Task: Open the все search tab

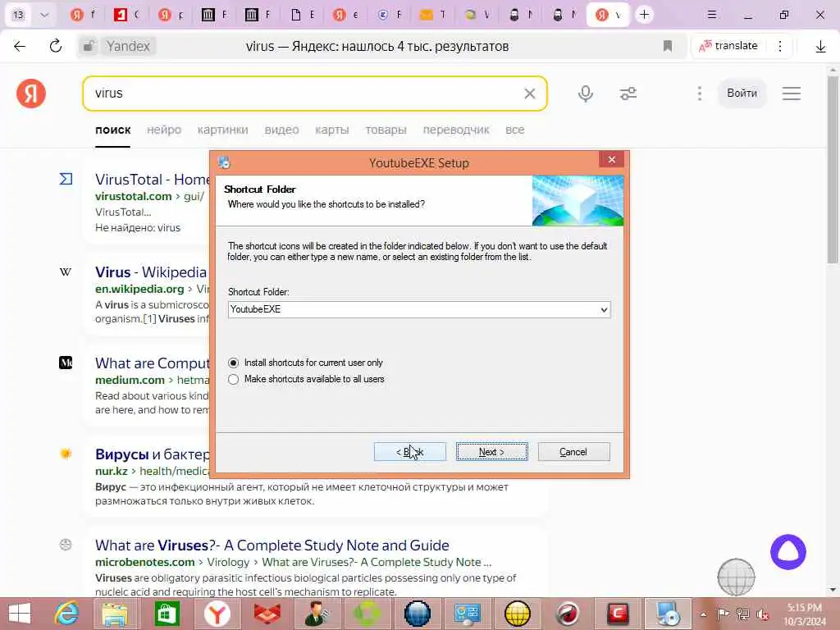Action: 515,130
